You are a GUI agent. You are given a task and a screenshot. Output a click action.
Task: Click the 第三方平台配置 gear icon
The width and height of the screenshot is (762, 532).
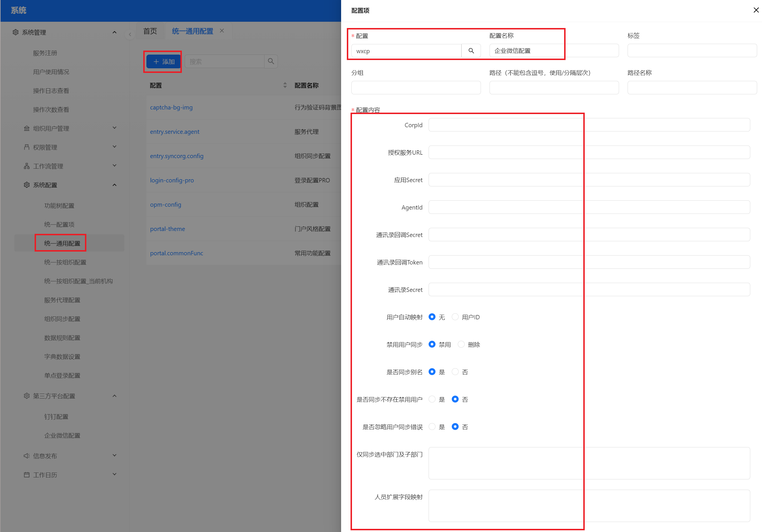click(x=27, y=396)
